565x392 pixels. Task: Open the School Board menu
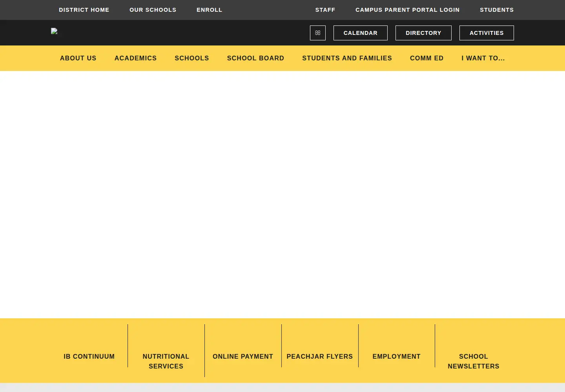coord(255,58)
